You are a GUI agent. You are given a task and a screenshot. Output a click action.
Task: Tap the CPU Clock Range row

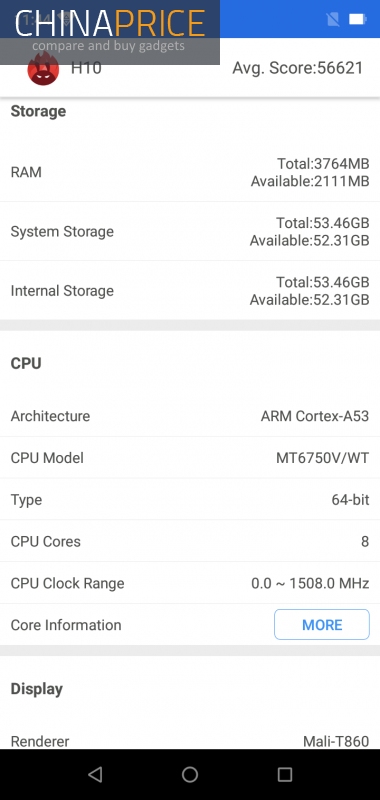click(x=190, y=583)
